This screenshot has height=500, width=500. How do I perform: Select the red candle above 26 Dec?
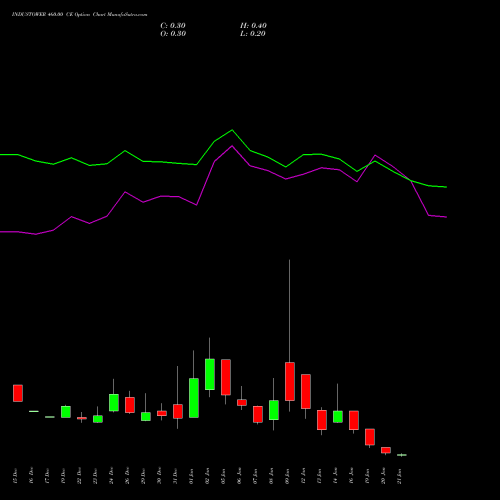[130, 405]
